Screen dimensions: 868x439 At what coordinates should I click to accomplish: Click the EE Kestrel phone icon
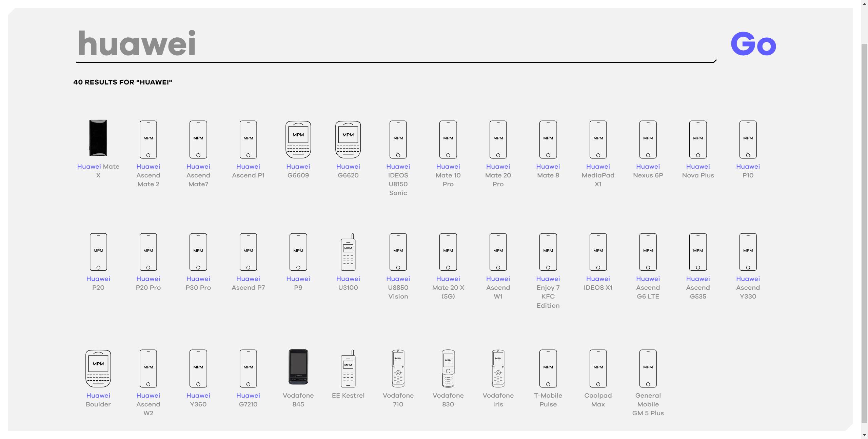click(x=348, y=368)
